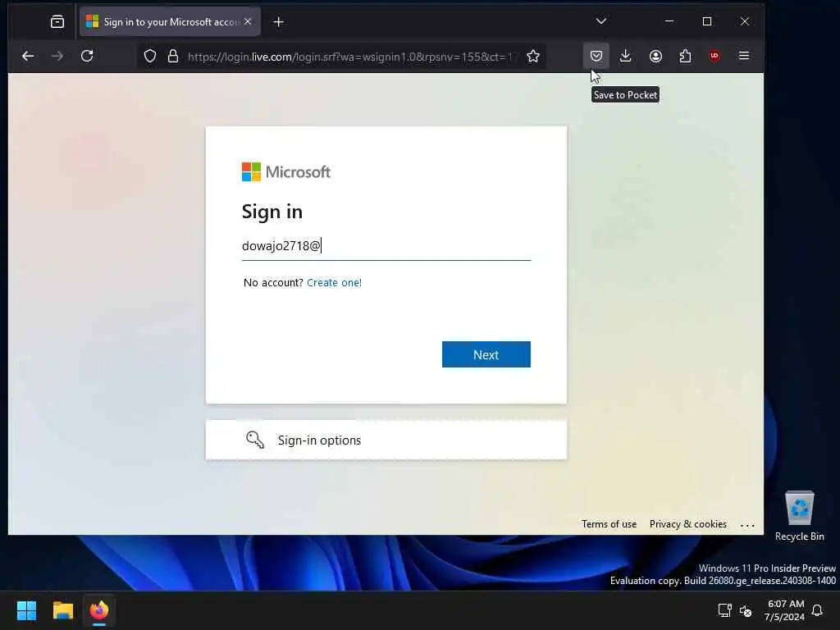
Task: Open a new tab with plus button
Action: point(279,22)
